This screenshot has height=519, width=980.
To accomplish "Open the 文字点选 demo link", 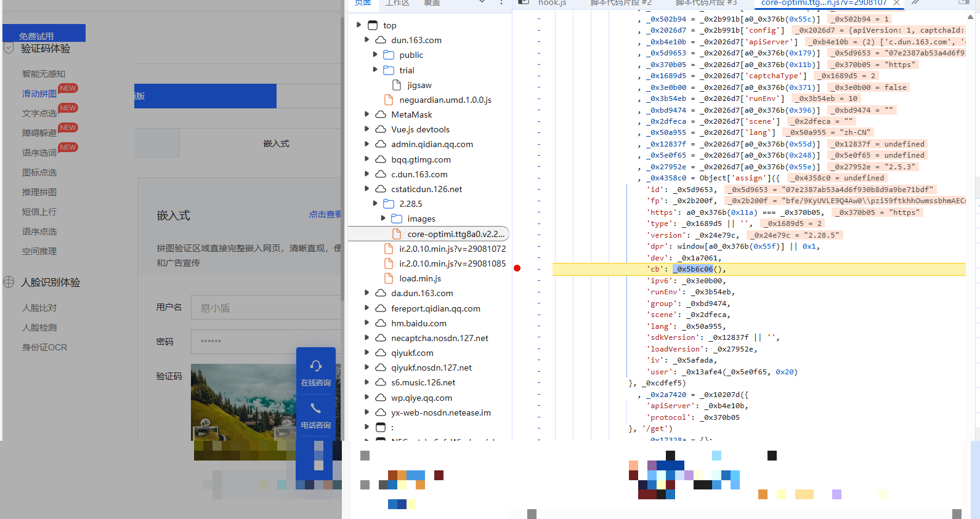I will (x=39, y=113).
